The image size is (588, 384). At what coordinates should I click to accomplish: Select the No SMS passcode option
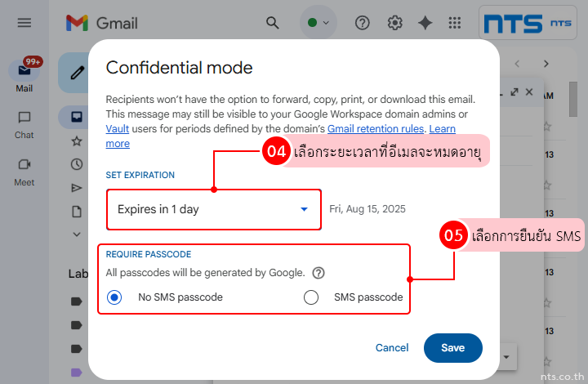tap(114, 297)
